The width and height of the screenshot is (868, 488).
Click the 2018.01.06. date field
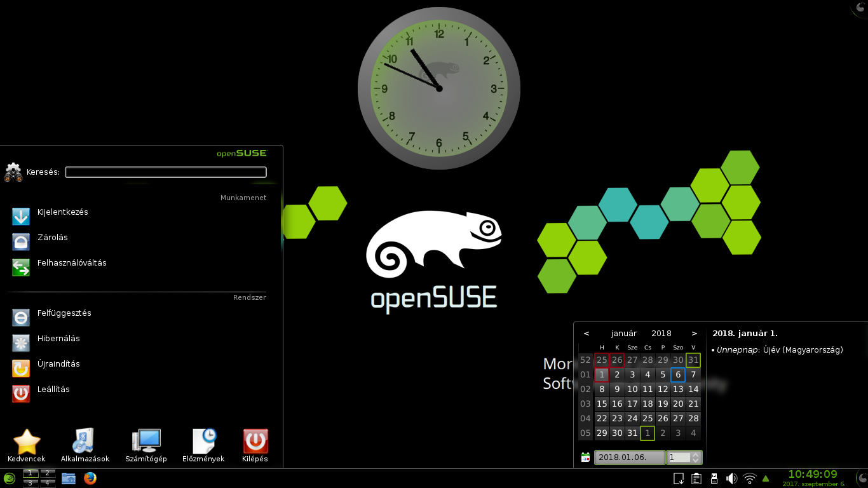629,457
